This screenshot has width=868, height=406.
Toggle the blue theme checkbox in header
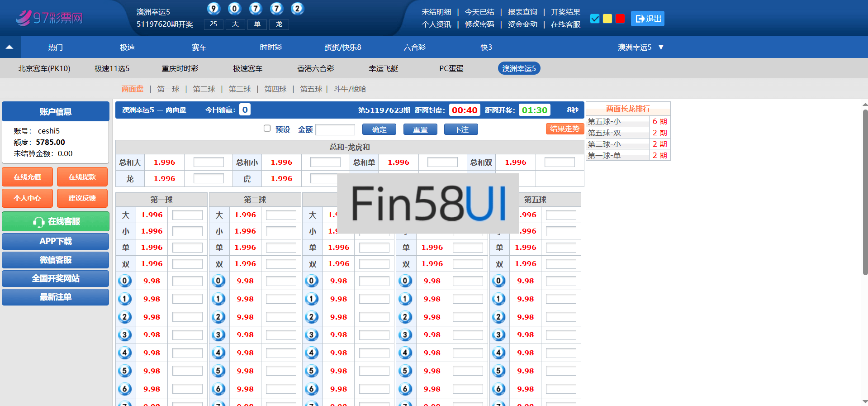(x=595, y=19)
